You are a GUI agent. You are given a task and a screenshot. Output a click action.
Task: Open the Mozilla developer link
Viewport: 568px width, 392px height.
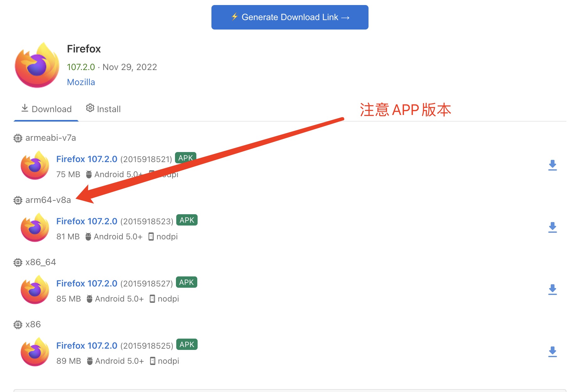(x=81, y=82)
